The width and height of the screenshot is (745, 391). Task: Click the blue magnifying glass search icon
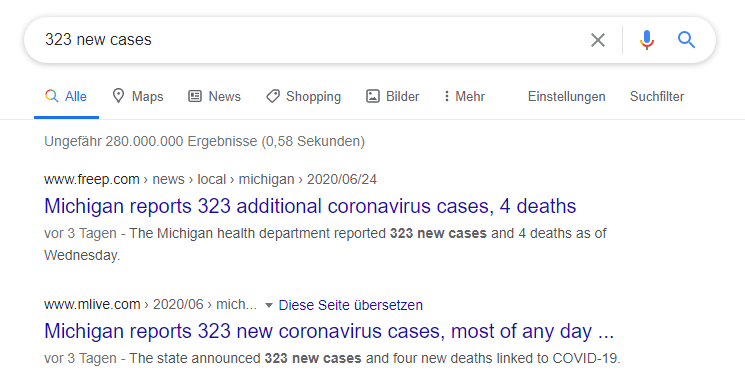[686, 40]
